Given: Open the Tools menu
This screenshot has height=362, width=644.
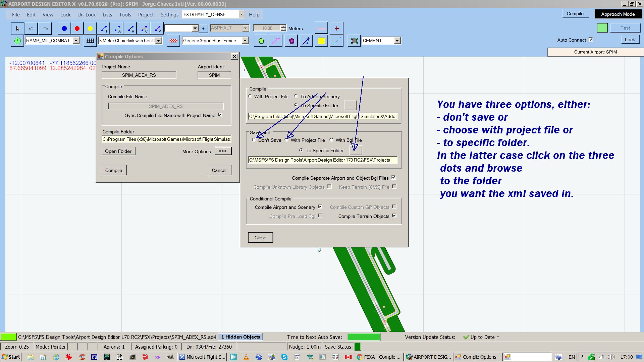Looking at the screenshot, I should [x=125, y=15].
